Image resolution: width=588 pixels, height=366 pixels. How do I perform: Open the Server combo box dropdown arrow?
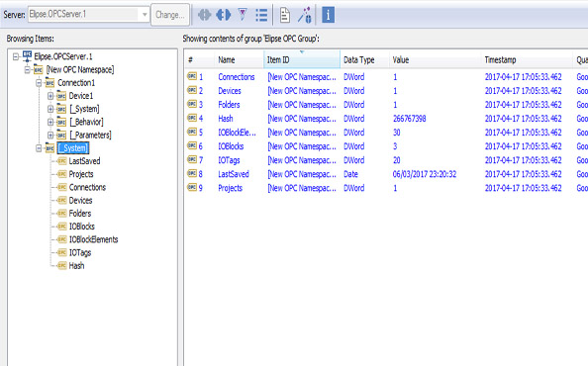point(145,15)
